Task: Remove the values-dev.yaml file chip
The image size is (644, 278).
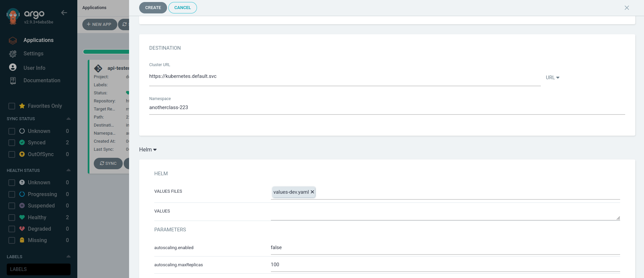Action: [x=312, y=192]
